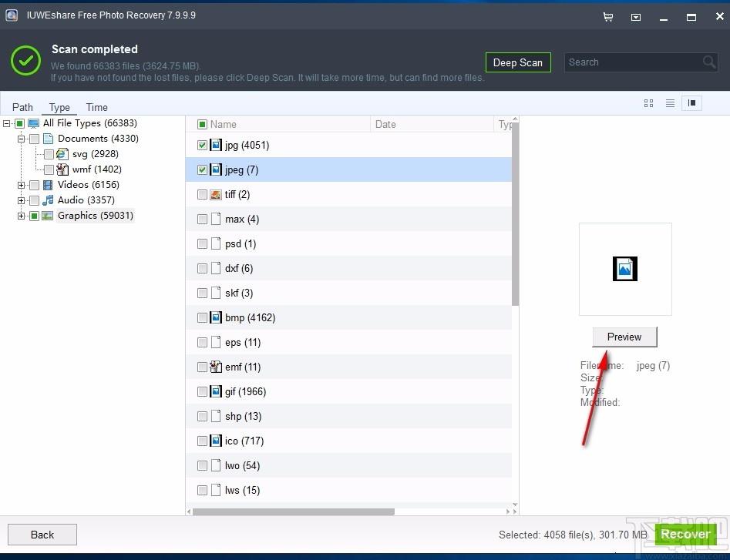
Task: Start a Deep Scan
Action: 518,62
